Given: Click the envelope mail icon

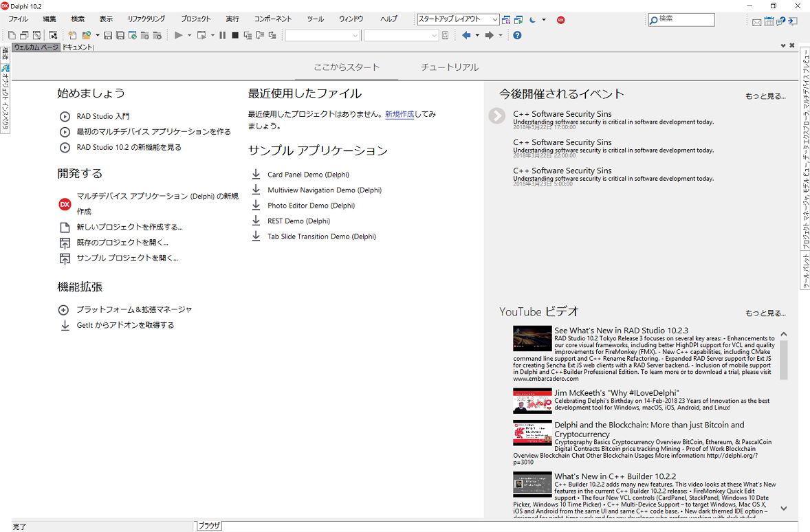Looking at the screenshot, I should point(757,22).
